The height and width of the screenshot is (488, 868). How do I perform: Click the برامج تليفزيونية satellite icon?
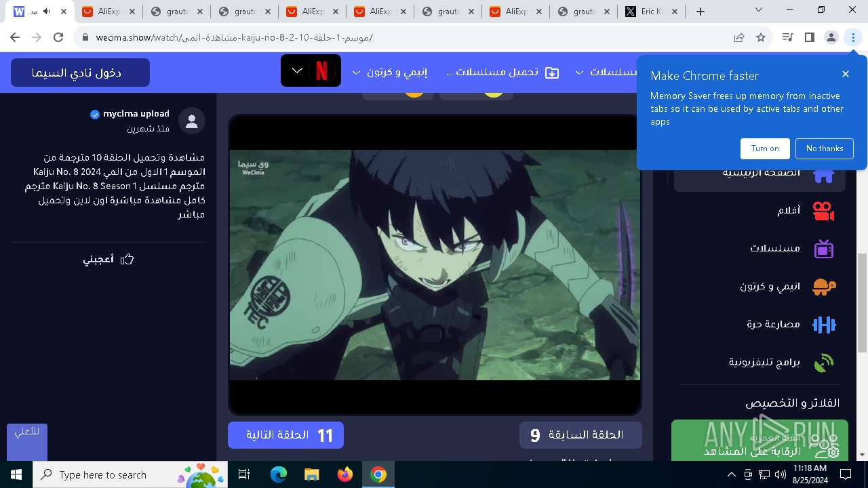click(823, 363)
